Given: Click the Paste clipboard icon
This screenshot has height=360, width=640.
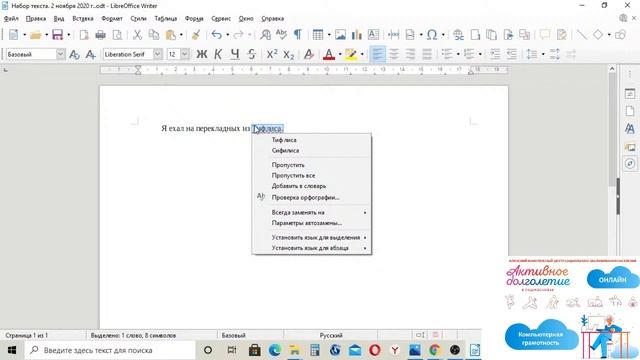Looking at the screenshot, I should pos(171,35).
